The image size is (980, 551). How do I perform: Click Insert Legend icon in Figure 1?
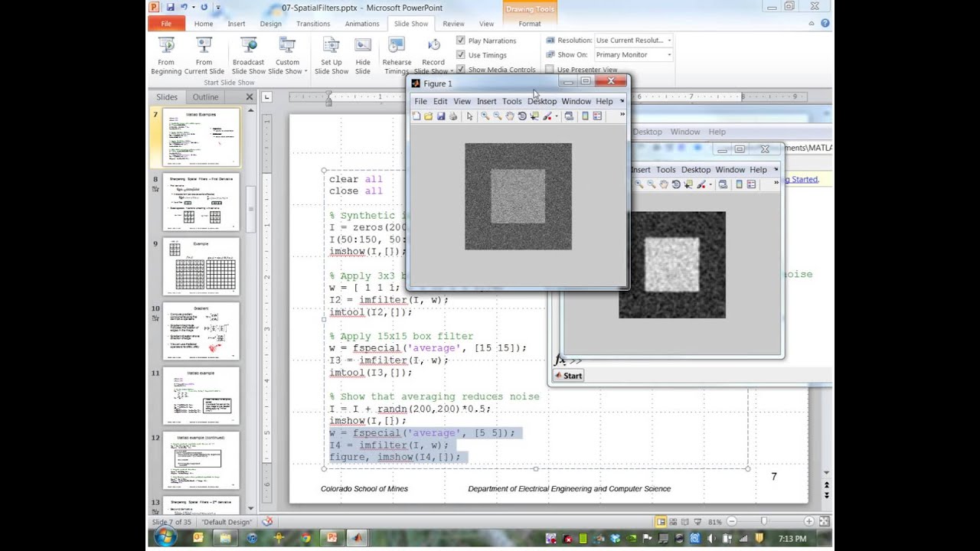(x=597, y=116)
